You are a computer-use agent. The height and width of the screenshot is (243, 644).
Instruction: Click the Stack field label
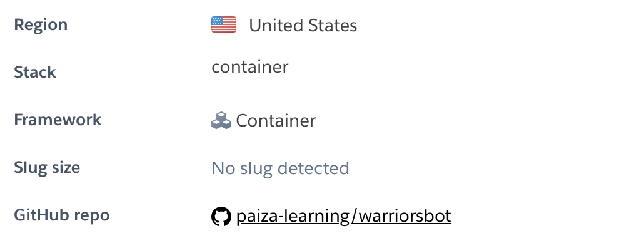click(x=35, y=73)
